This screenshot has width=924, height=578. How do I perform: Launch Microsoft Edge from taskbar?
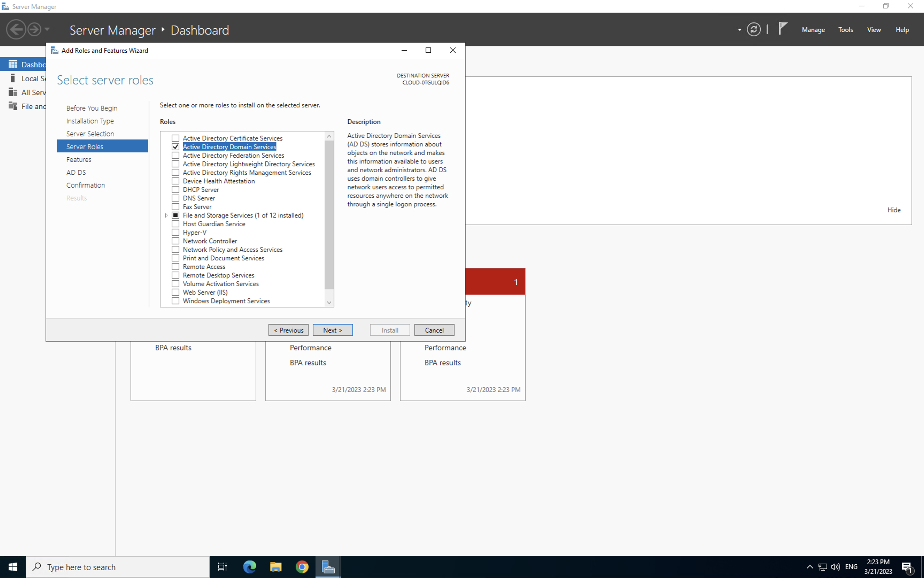250,567
